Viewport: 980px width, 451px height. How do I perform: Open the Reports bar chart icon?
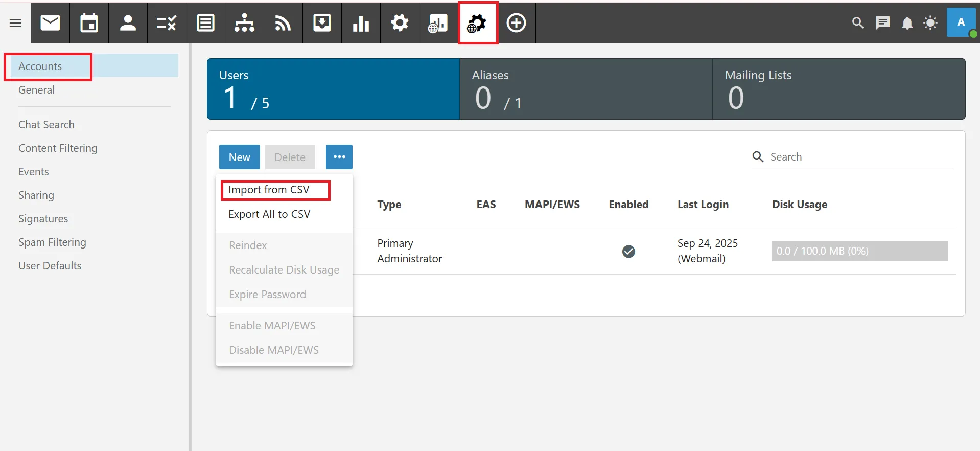[x=361, y=23]
